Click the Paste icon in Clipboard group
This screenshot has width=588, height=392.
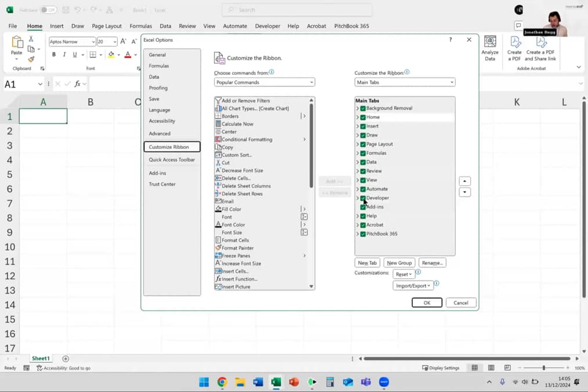16,42
